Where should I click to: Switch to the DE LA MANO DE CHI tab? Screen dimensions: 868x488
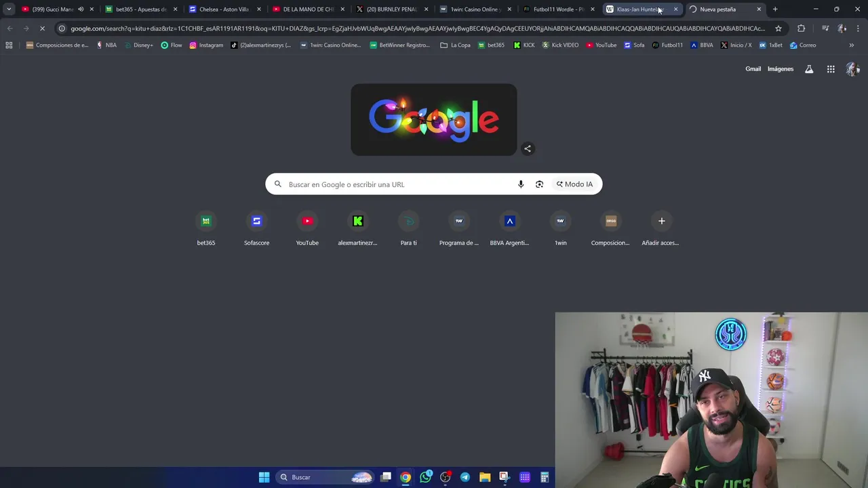pyautogui.click(x=308, y=9)
